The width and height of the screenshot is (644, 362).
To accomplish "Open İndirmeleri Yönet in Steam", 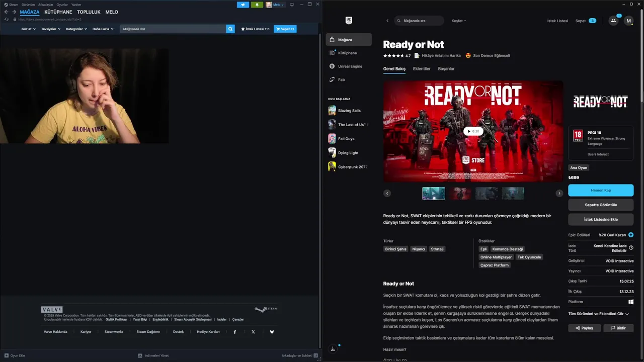I will (x=153, y=355).
